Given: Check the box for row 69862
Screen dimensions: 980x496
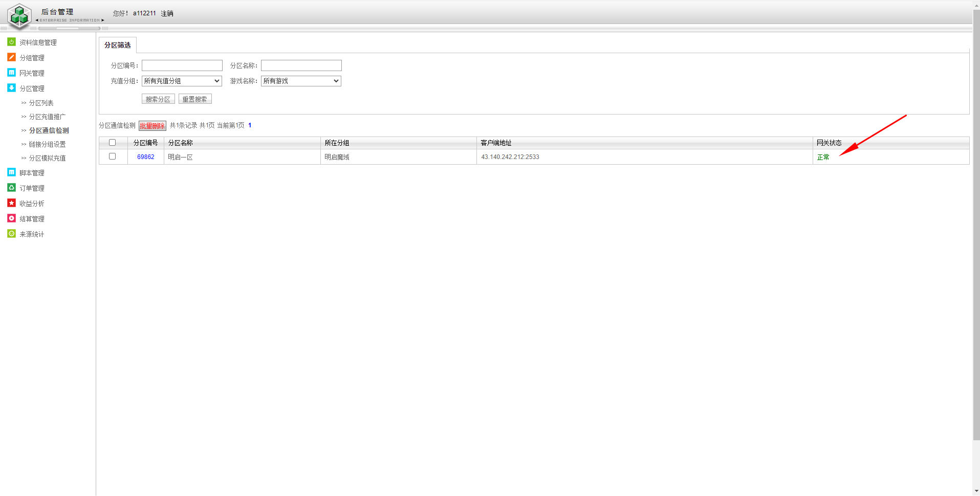Looking at the screenshot, I should point(113,156).
